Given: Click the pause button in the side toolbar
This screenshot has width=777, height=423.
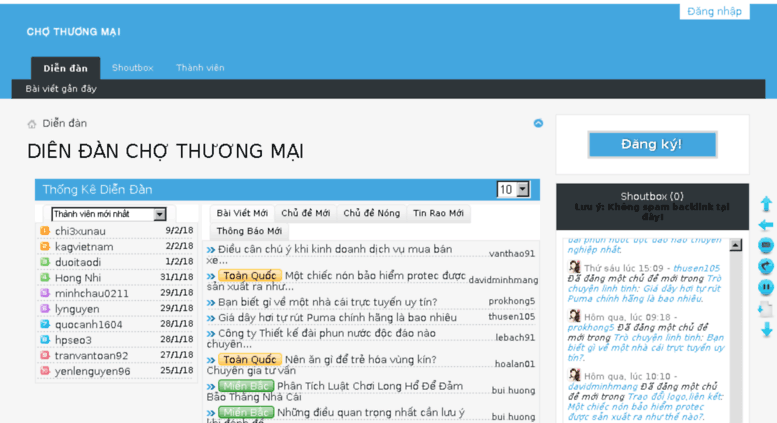Looking at the screenshot, I should 766,287.
